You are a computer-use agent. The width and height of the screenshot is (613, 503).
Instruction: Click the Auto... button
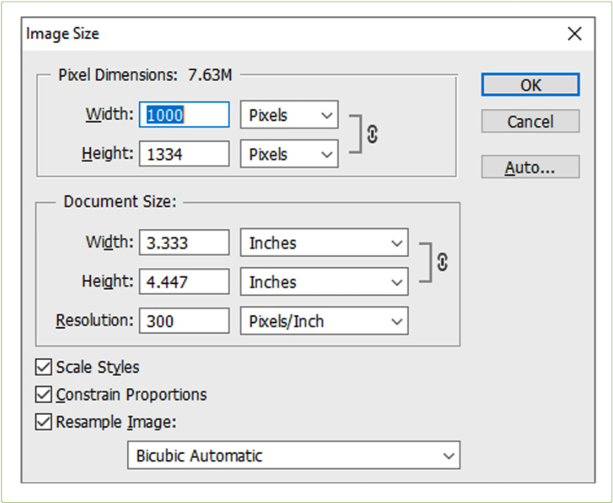point(530,167)
